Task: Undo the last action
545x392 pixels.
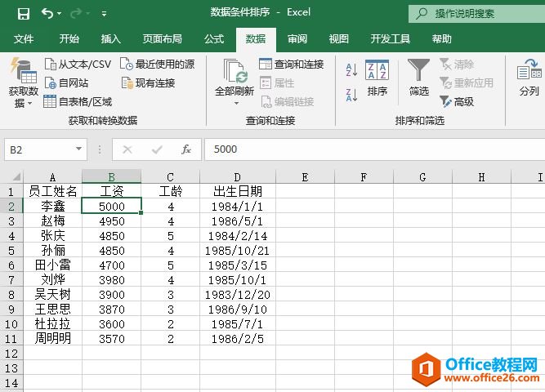Action: click(x=47, y=13)
